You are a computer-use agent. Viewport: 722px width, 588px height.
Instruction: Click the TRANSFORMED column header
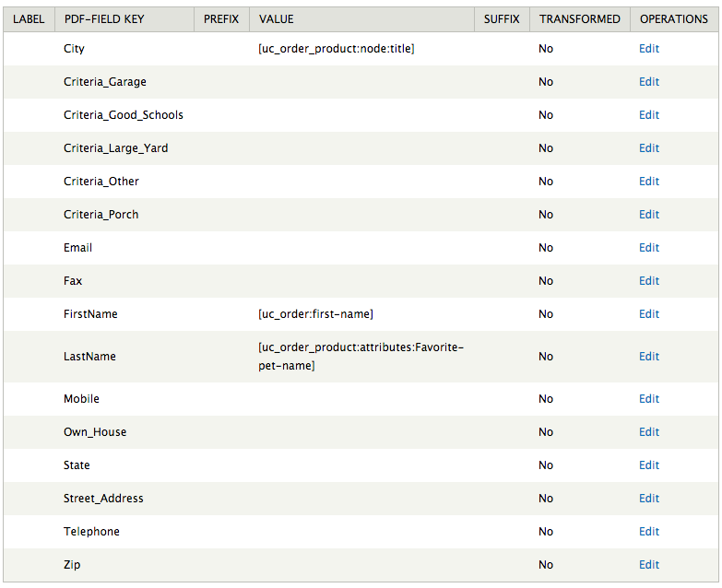580,18
